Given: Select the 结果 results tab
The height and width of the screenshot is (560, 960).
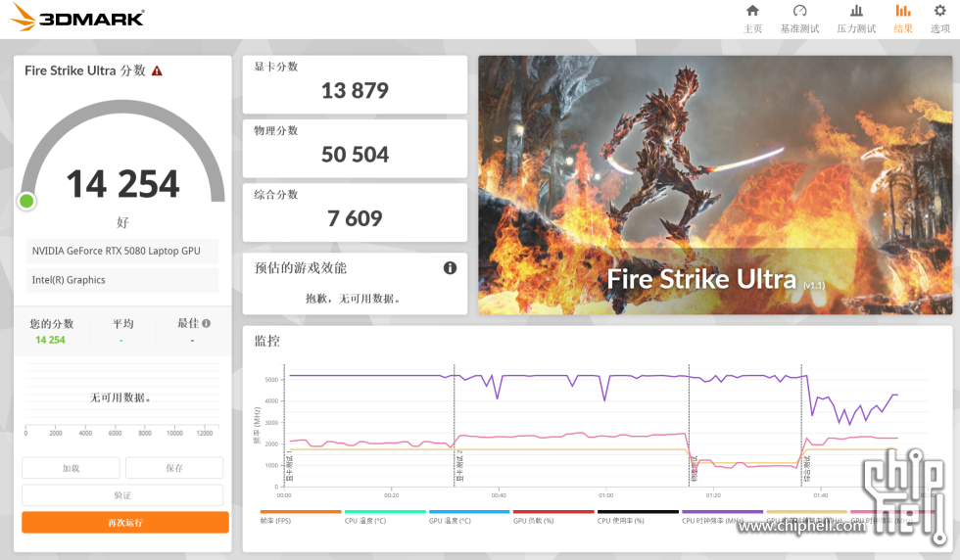Looking at the screenshot, I should (903, 19).
